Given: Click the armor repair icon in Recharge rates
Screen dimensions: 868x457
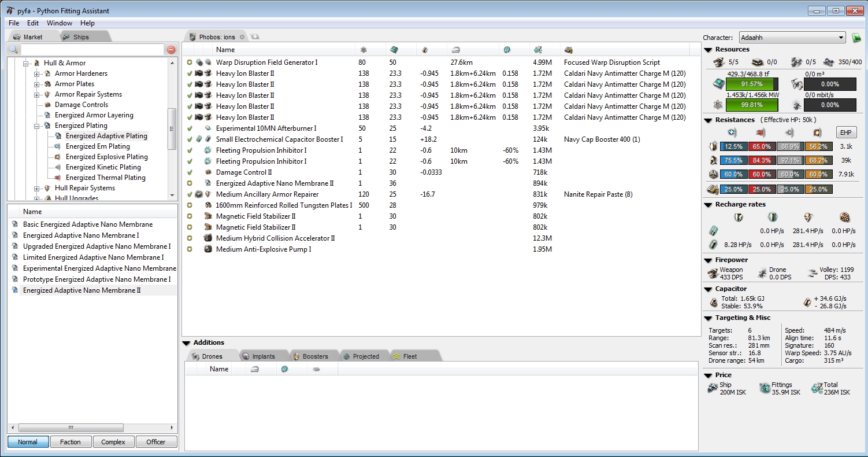Looking at the screenshot, I should click(x=808, y=218).
